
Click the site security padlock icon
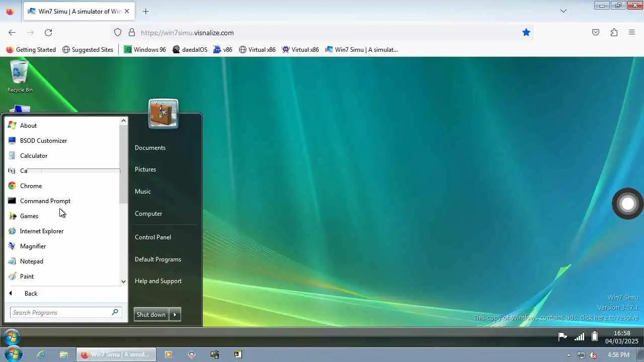coord(132,32)
